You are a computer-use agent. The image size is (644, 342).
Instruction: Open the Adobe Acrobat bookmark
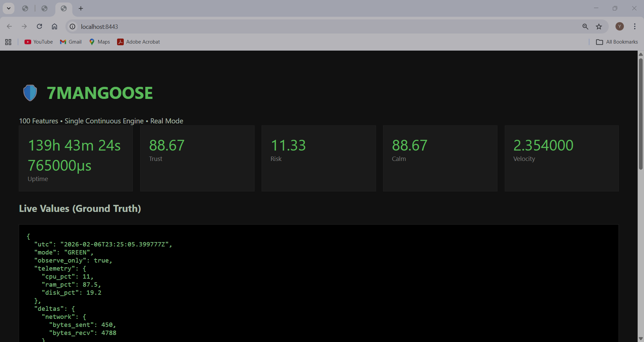tap(139, 42)
